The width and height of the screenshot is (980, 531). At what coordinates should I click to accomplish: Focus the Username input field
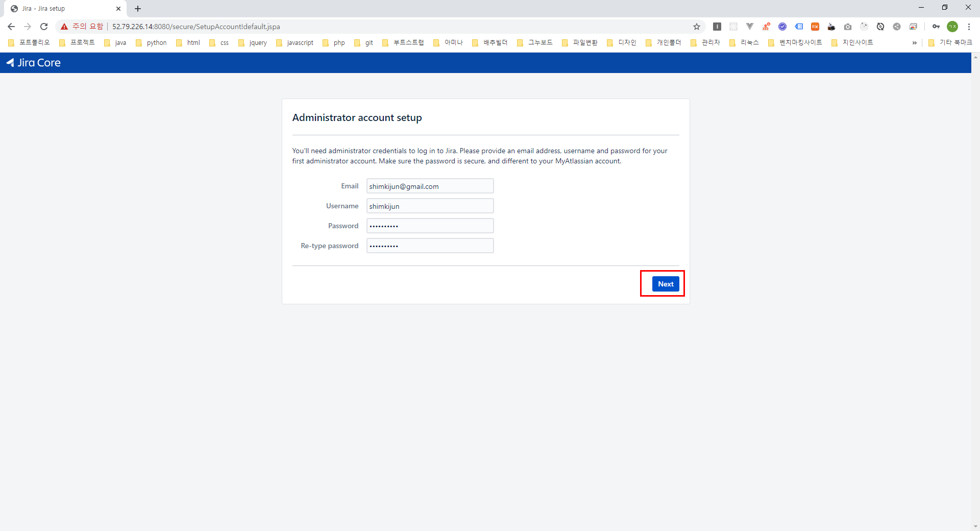click(x=430, y=206)
